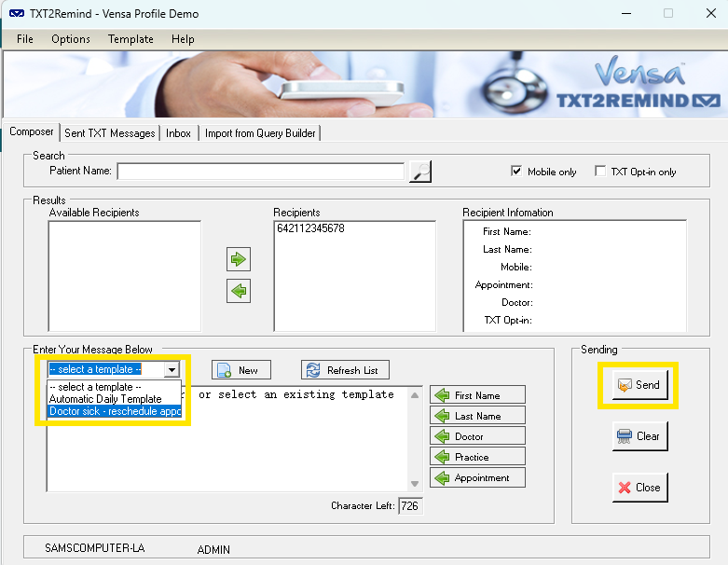
Task: Remove recipient with the left green arrow
Action: coord(239,291)
